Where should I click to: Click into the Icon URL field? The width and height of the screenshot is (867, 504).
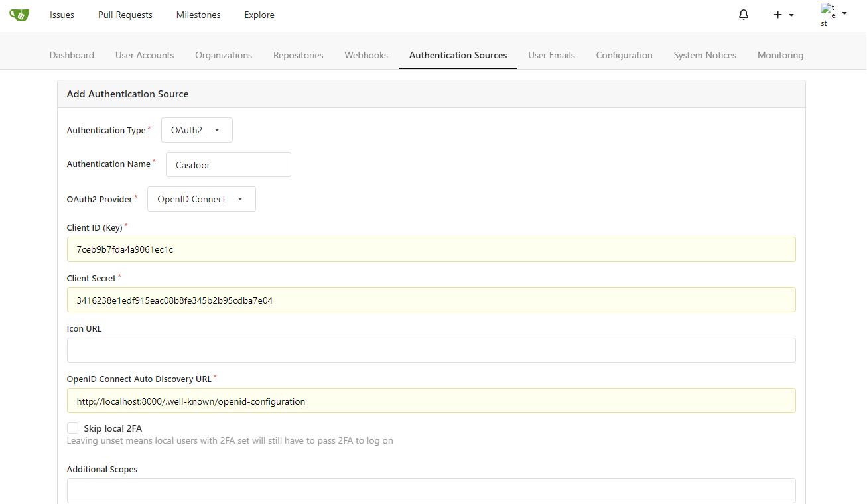point(431,350)
